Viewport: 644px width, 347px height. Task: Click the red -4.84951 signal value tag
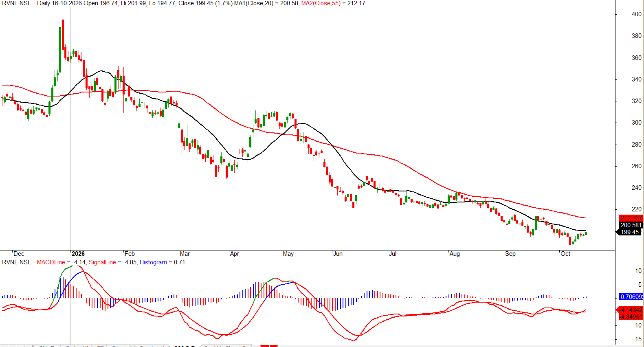tap(631, 317)
